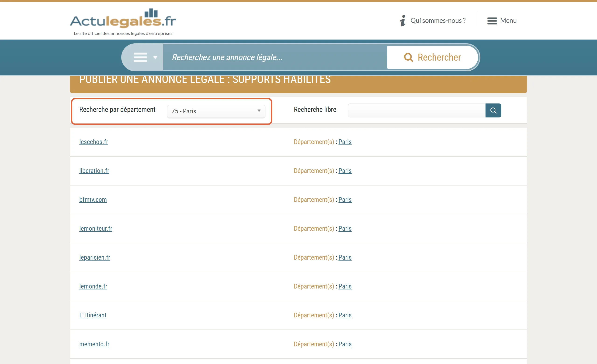This screenshot has height=364, width=597.
Task: Click the Qui sommes-nous ? menu item
Action: pos(438,21)
